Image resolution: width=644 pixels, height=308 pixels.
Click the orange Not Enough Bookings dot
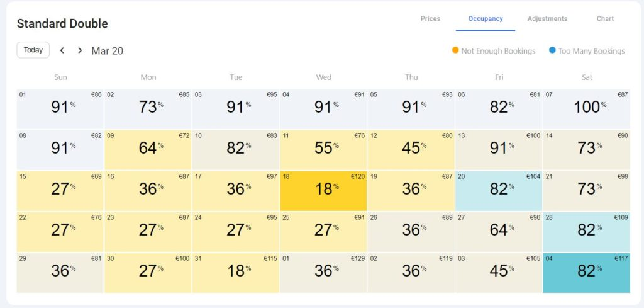(455, 50)
